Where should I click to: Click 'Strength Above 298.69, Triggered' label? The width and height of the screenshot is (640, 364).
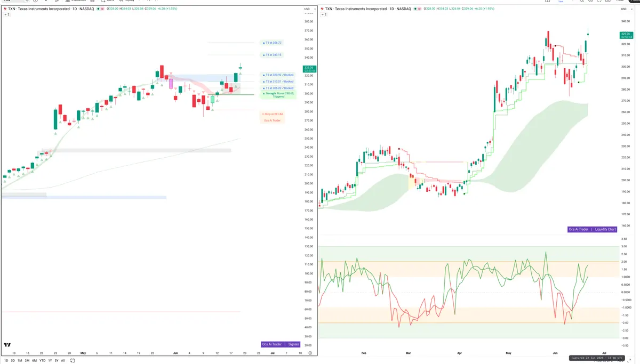(x=278, y=94)
